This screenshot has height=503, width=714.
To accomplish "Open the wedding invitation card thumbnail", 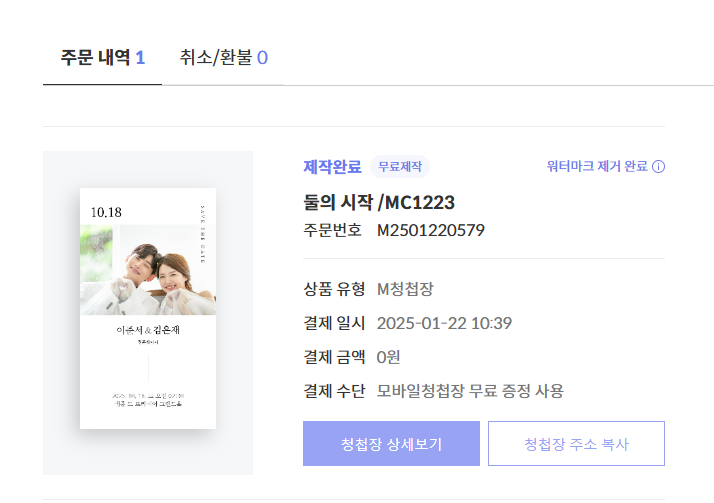I will click(x=148, y=308).
